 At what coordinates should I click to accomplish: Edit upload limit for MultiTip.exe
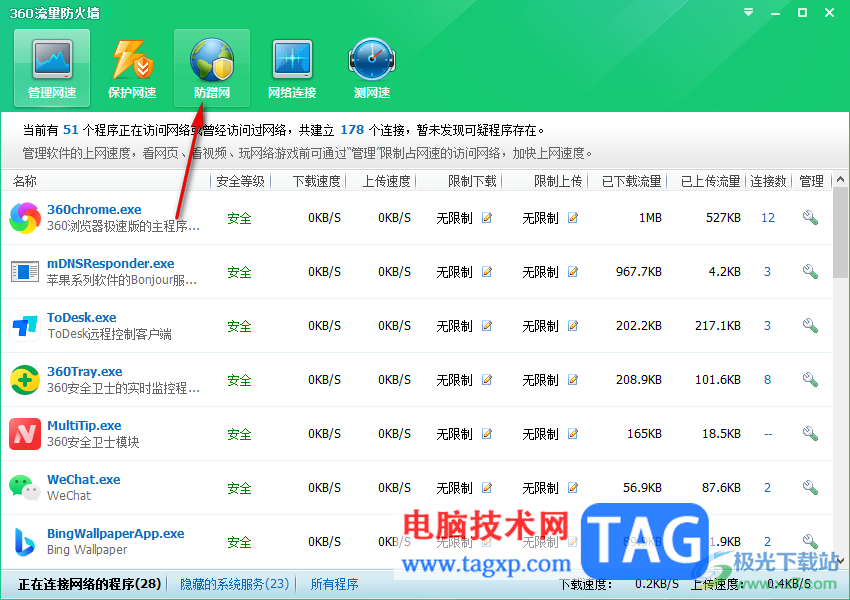(572, 434)
